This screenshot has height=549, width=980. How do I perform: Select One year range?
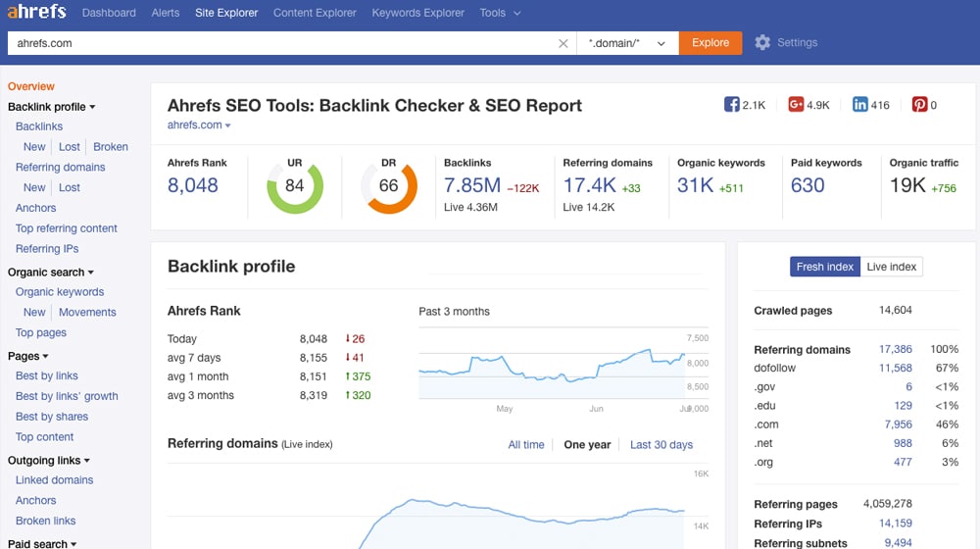(587, 444)
